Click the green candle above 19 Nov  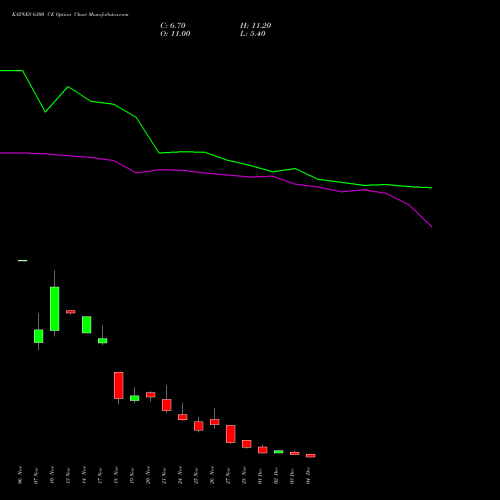click(135, 398)
